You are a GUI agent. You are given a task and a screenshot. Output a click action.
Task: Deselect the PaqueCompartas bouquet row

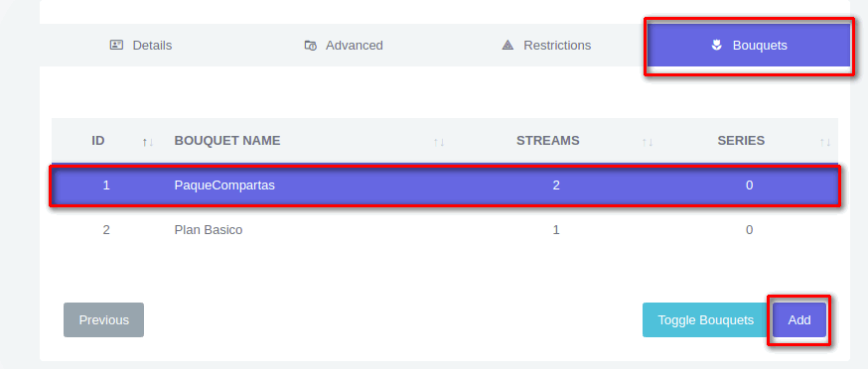[445, 185]
